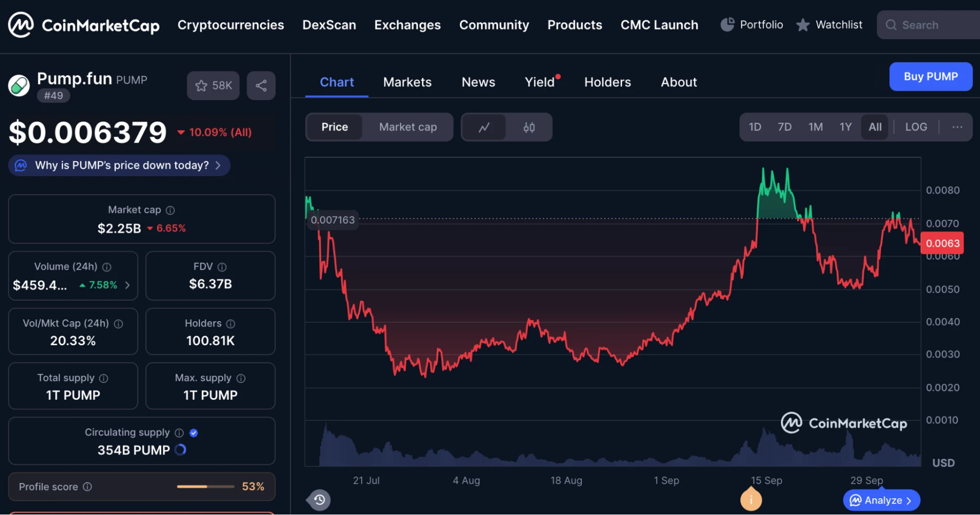Click the Market cap info icon

pos(170,210)
